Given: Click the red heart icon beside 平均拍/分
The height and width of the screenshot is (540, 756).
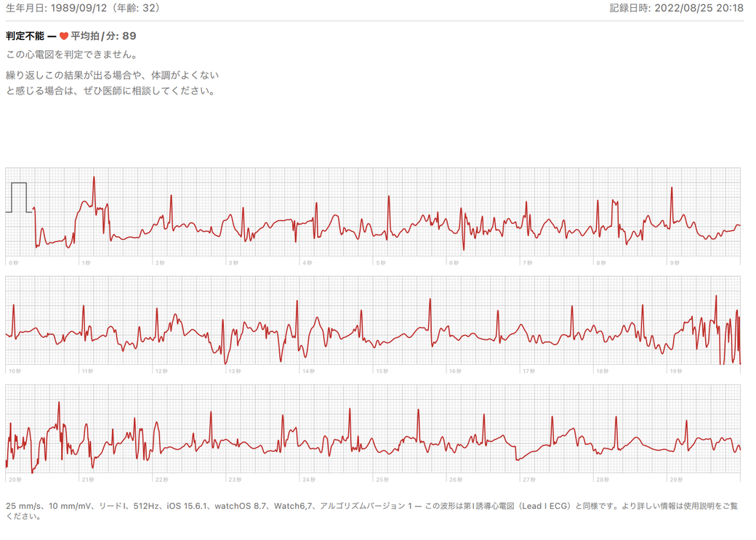Looking at the screenshot, I should [x=64, y=36].
